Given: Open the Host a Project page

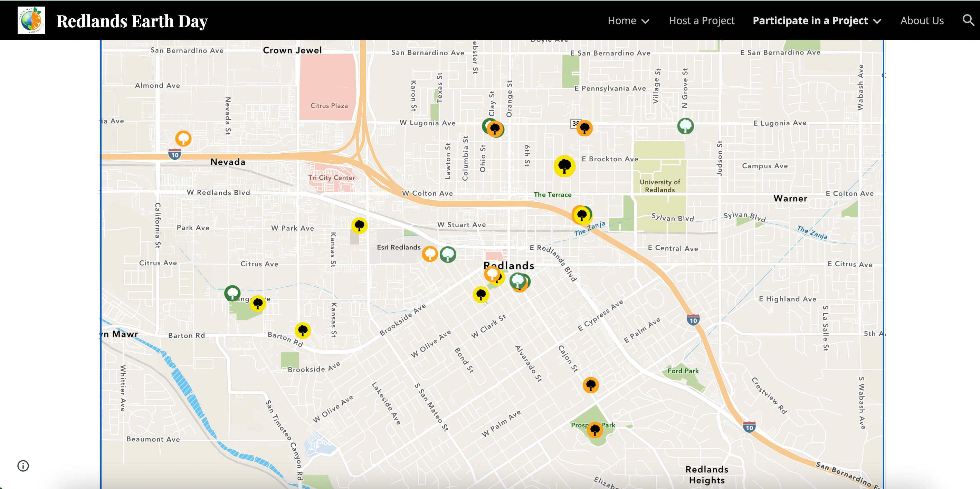Looking at the screenshot, I should click(x=702, y=20).
